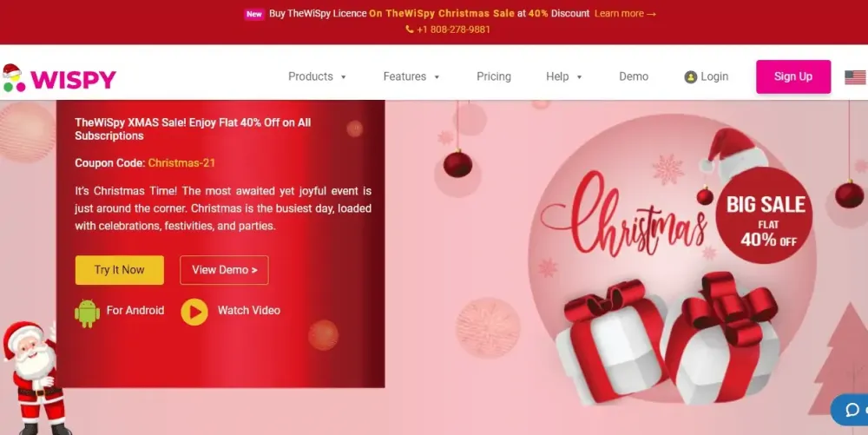This screenshot has height=435, width=868.
Task: Open the Demo menu item
Action: [634, 76]
